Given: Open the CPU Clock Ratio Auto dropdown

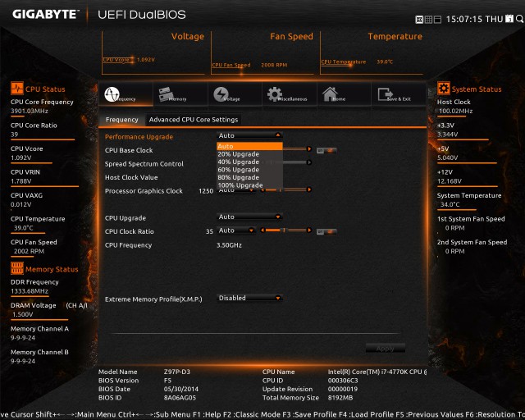Looking at the screenshot, I should click(236, 231).
